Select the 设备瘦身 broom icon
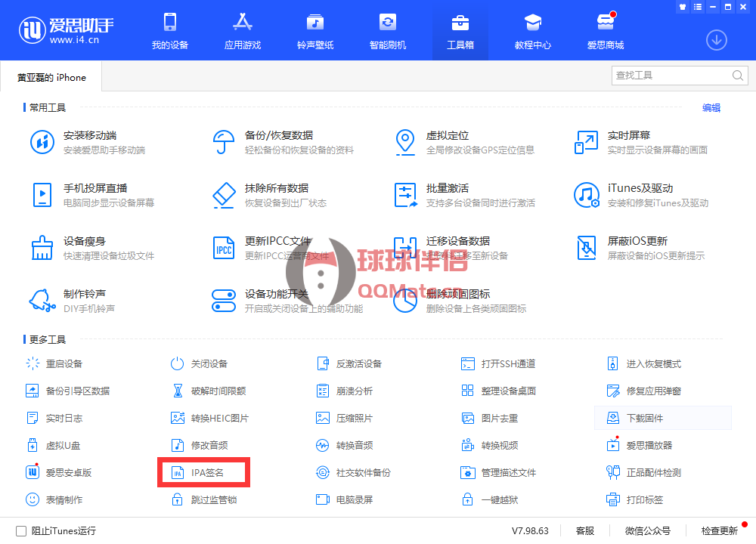The image size is (756, 544). point(43,248)
